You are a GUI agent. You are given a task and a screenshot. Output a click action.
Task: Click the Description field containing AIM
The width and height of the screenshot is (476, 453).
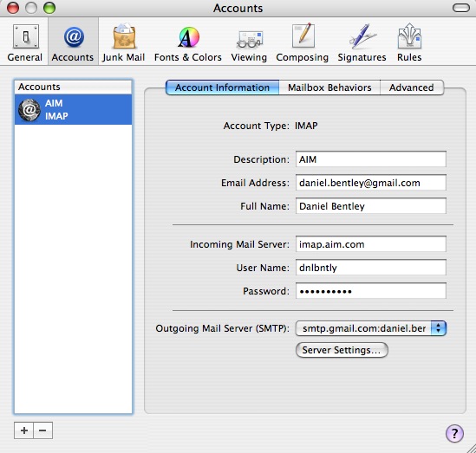tap(371, 159)
